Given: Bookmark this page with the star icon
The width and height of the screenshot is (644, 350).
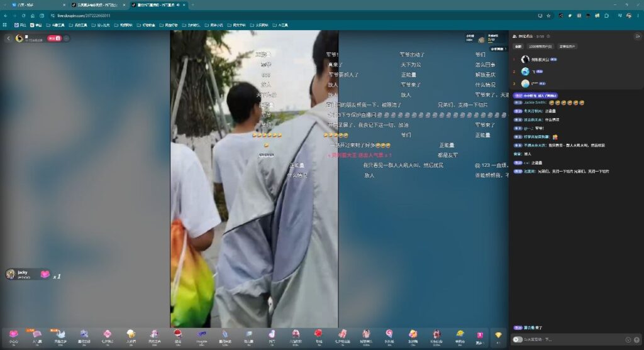Looking at the screenshot, I should tap(548, 16).
